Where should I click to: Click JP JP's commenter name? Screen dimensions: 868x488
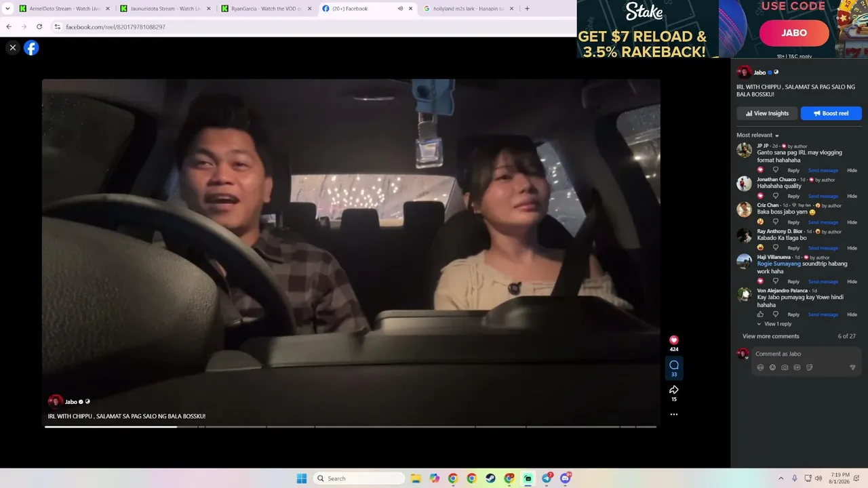tap(763, 146)
